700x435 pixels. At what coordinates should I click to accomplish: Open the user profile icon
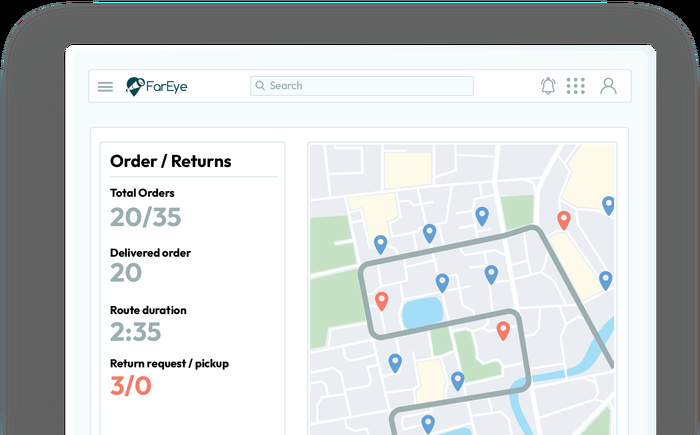(608, 86)
